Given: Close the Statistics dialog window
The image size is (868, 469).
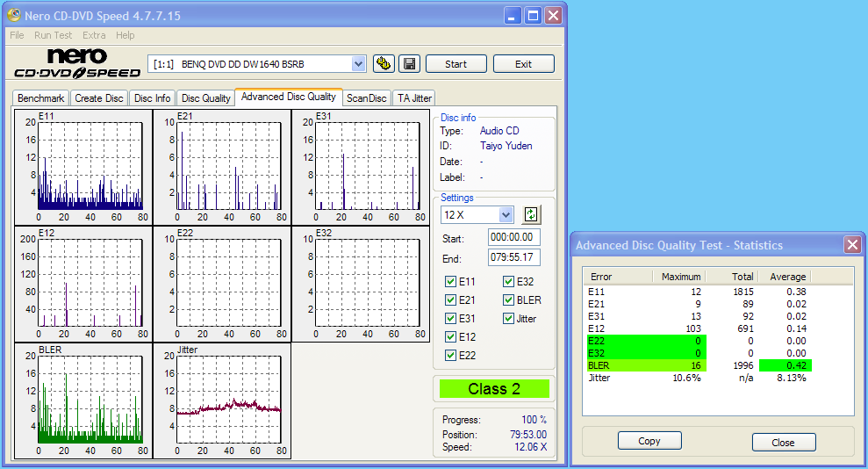Looking at the screenshot, I should tap(851, 245).
